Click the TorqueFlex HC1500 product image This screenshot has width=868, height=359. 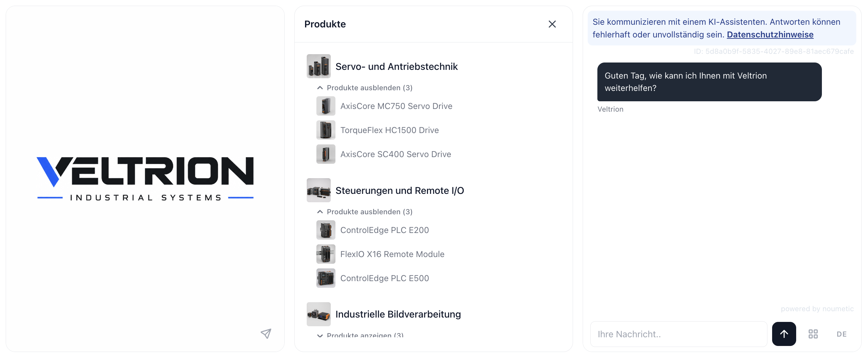[325, 130]
